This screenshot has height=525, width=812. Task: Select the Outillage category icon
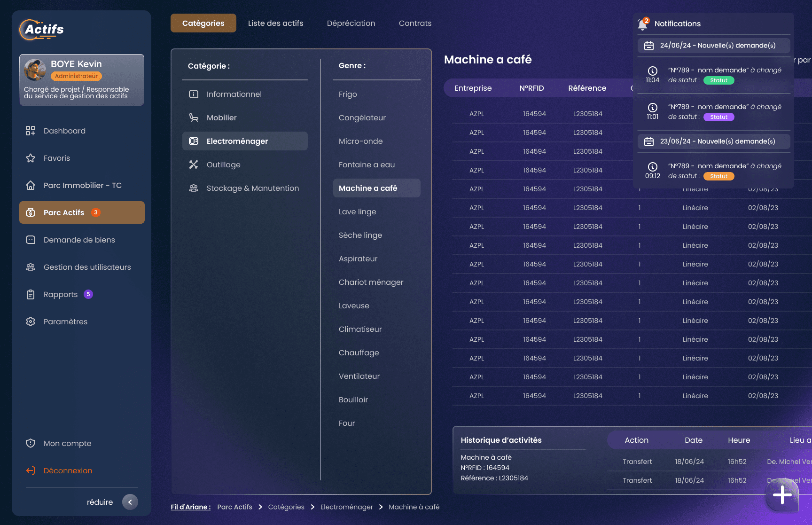click(194, 165)
